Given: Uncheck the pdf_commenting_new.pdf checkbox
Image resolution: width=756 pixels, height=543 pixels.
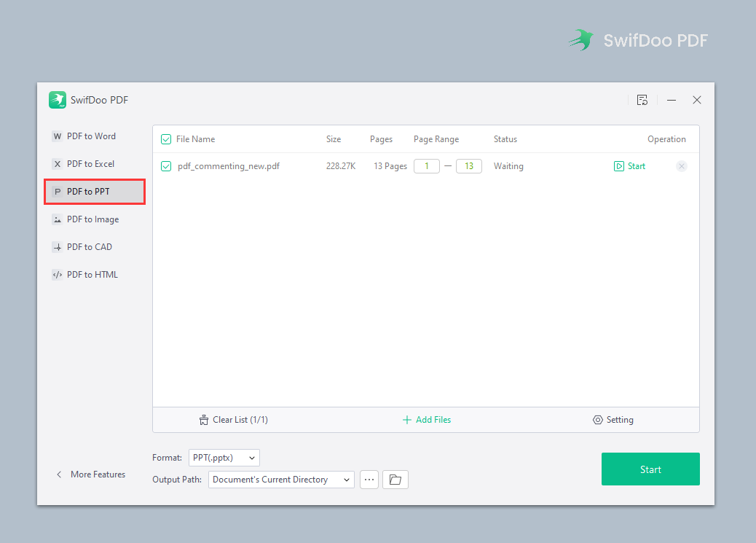Looking at the screenshot, I should [x=166, y=166].
